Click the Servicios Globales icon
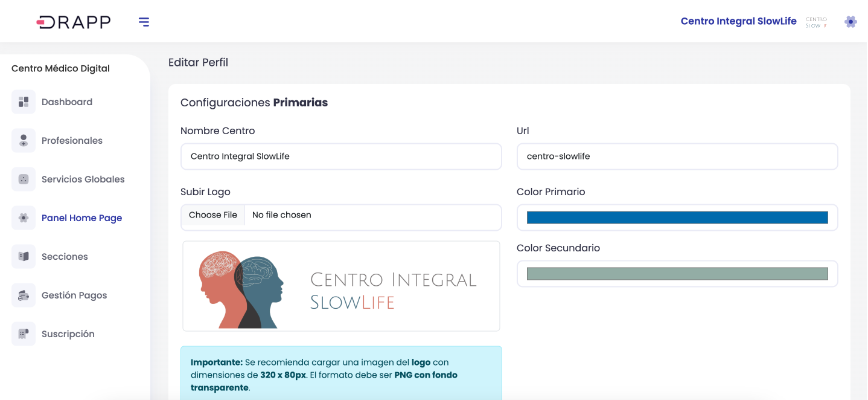Image resolution: width=868 pixels, height=400 pixels. (24, 179)
